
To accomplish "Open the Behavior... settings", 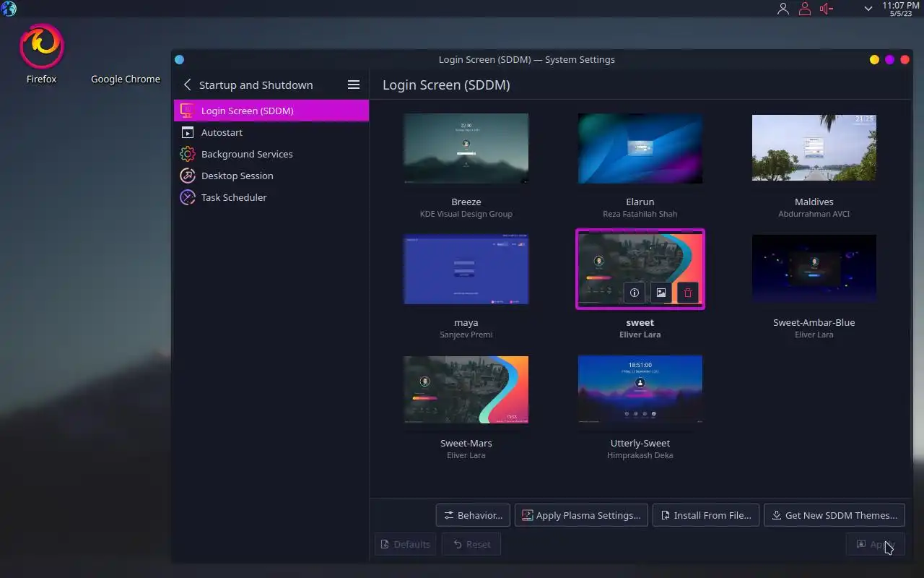I will point(474,515).
